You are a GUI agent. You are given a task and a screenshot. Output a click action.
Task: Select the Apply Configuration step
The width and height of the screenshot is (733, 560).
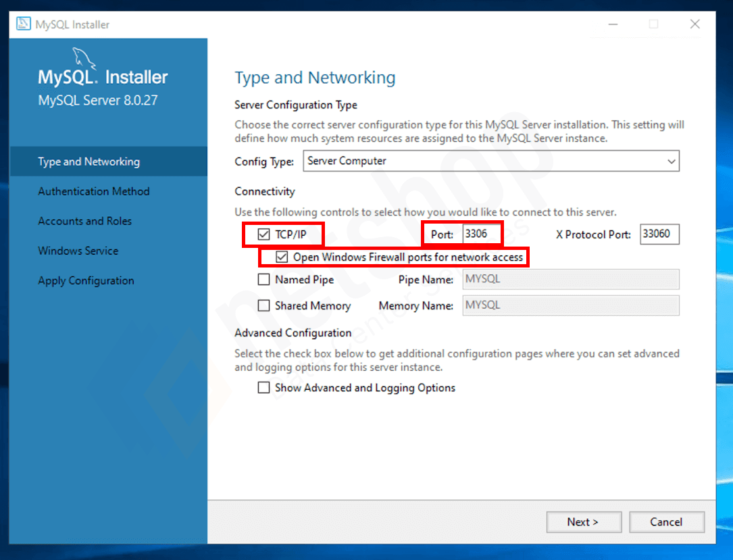(86, 280)
